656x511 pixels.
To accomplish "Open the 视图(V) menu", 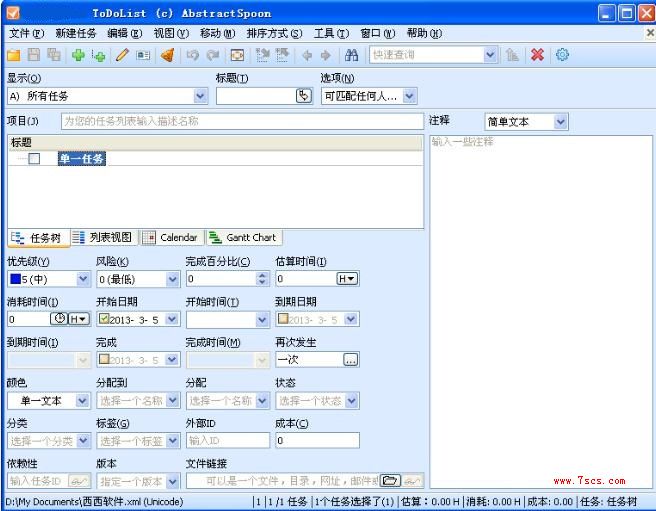I will click(x=171, y=33).
